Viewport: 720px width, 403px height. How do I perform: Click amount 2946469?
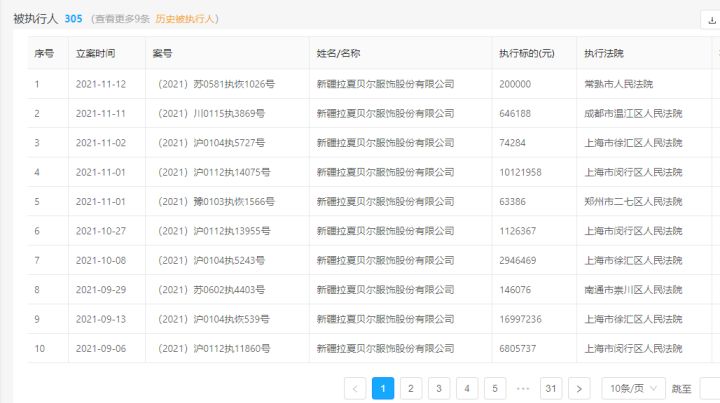(518, 260)
